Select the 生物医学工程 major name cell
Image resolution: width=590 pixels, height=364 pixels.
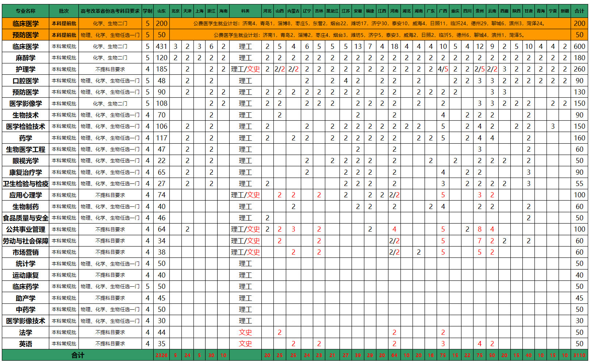(x=26, y=149)
